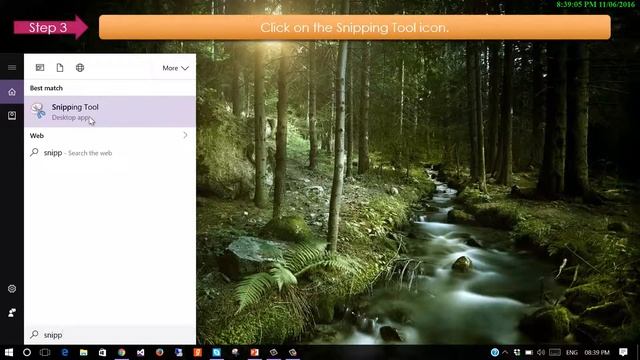Screen dimensions: 640x360
Task: Open the More filters dropdown
Action: point(175,68)
